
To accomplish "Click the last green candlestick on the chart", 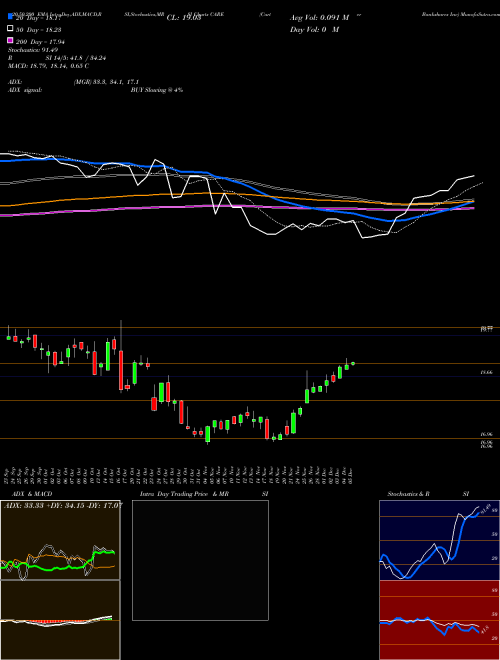I will (353, 363).
